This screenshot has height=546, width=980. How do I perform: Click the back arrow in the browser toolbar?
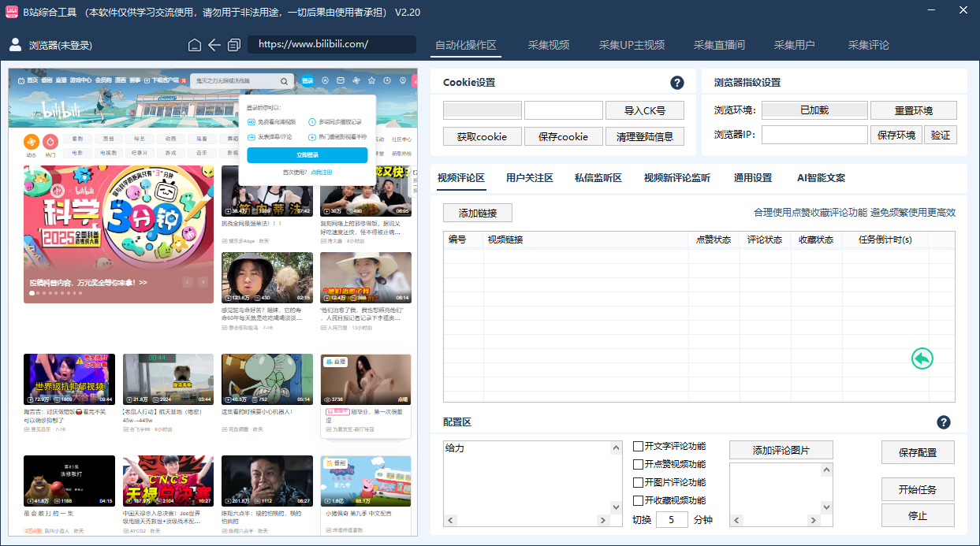214,45
